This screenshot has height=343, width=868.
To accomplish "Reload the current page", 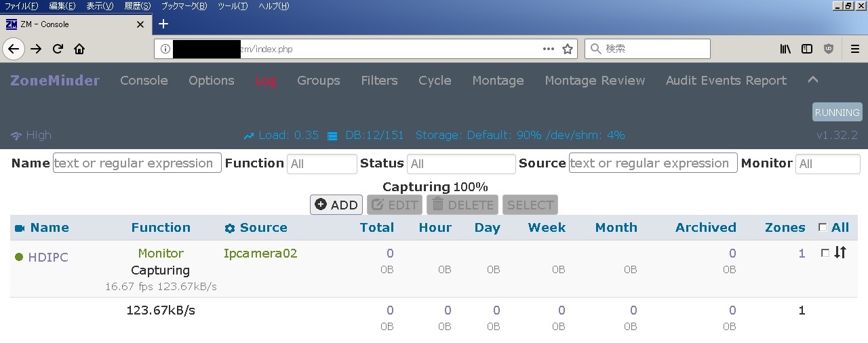I will [x=58, y=49].
